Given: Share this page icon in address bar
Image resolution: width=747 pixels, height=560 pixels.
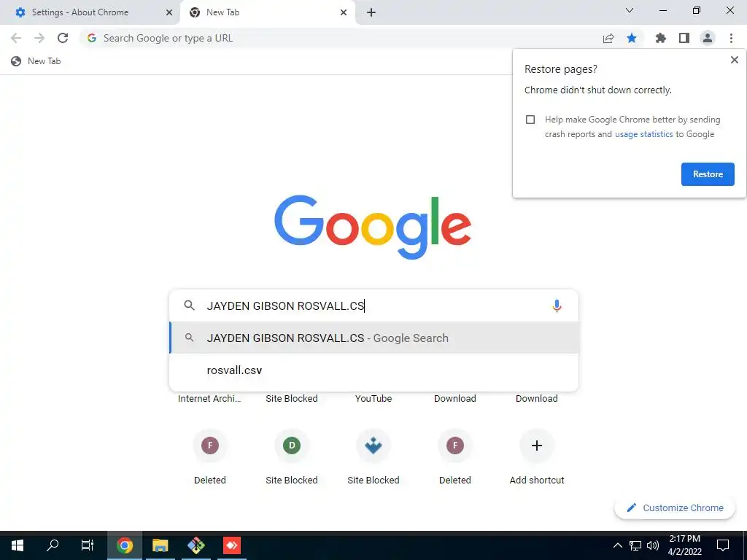Looking at the screenshot, I should pos(608,38).
